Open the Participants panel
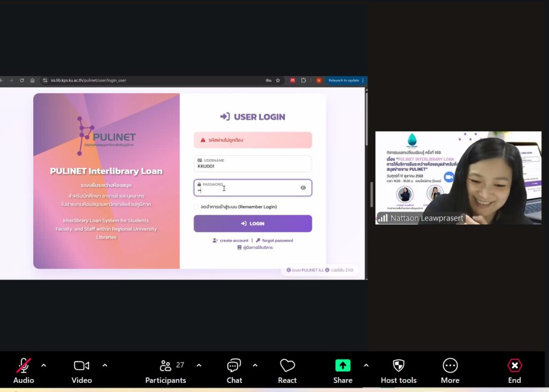 (x=166, y=366)
